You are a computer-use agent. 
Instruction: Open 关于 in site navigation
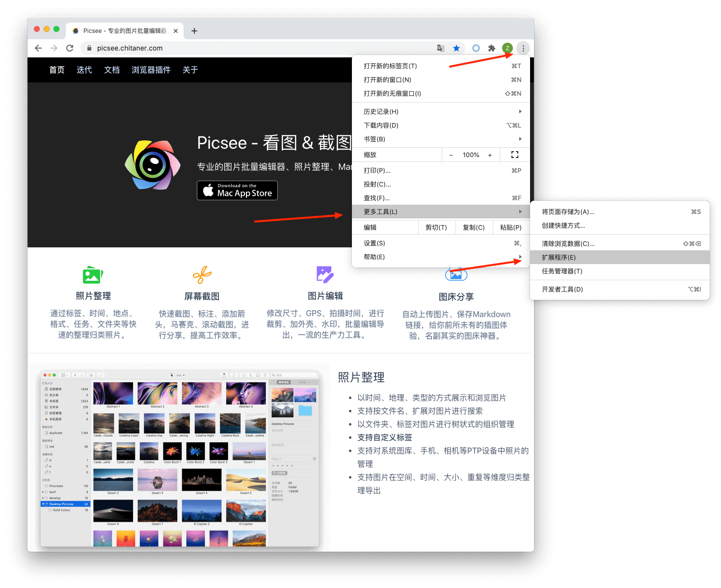coord(190,70)
